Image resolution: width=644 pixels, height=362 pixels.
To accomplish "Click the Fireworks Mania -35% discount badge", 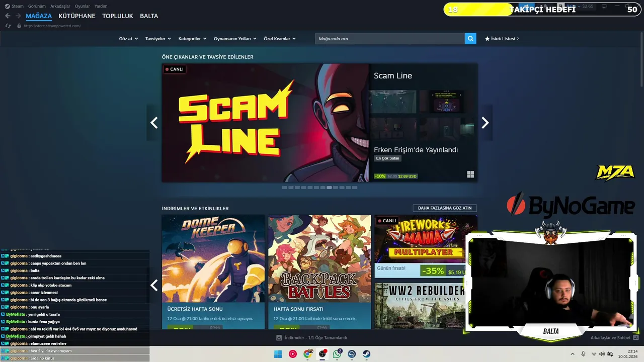I will (x=433, y=271).
